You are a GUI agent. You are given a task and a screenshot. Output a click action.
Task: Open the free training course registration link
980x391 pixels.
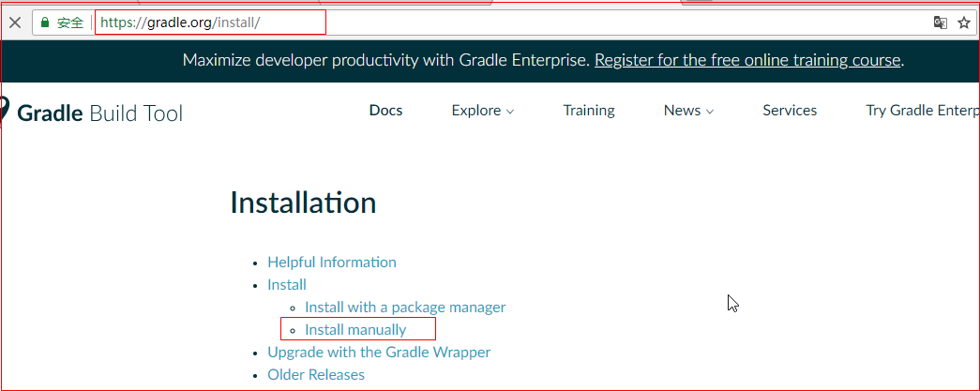[747, 61]
